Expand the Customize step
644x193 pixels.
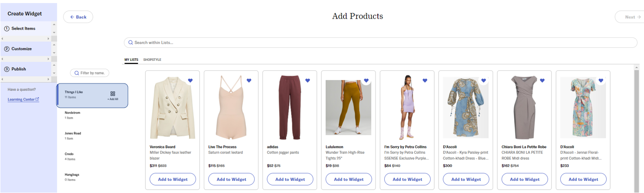pyautogui.click(x=21, y=49)
